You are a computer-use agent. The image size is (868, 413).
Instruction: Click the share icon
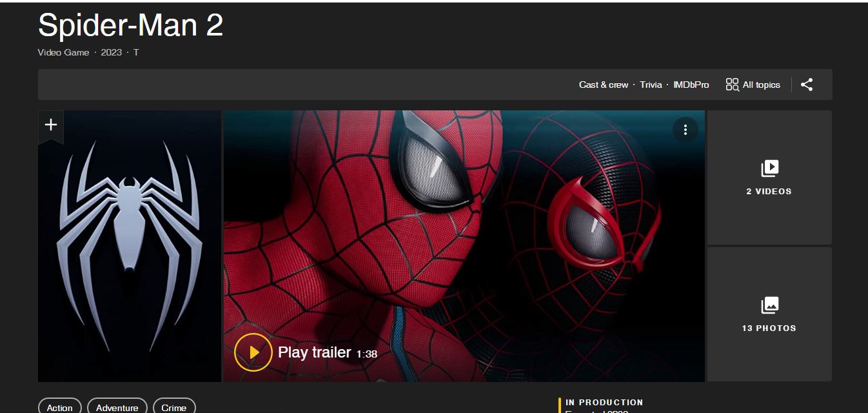[807, 85]
